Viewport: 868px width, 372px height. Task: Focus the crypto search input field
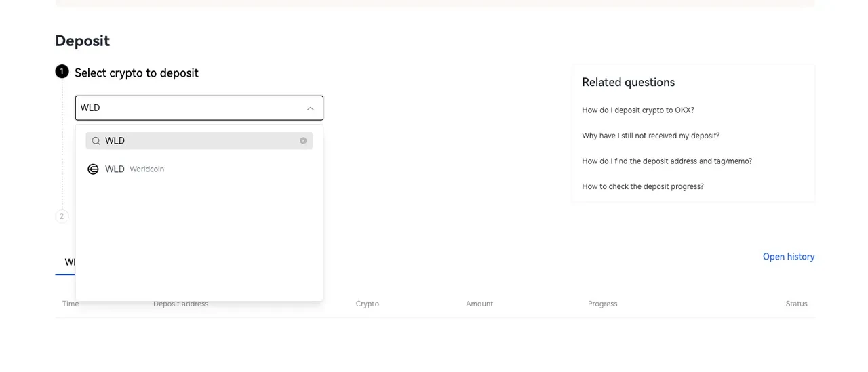point(199,141)
